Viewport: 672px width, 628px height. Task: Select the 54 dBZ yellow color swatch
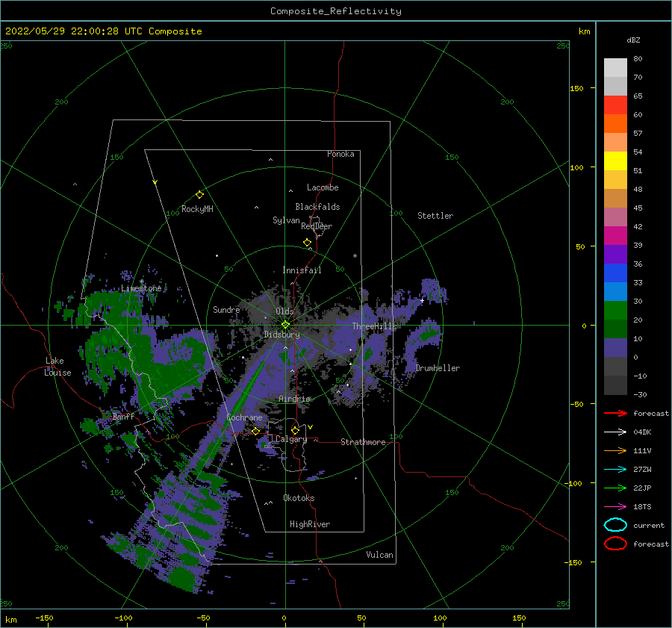coord(615,161)
